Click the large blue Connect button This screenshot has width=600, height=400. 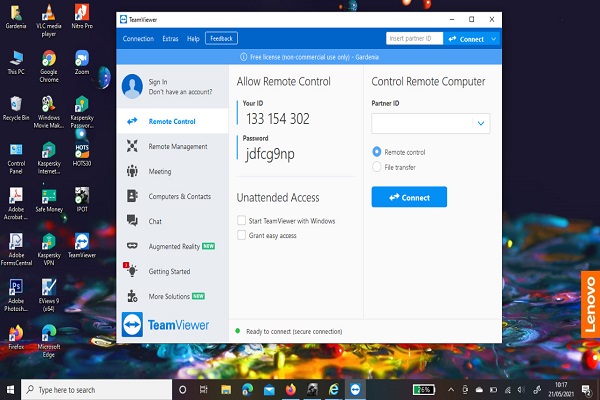click(409, 197)
